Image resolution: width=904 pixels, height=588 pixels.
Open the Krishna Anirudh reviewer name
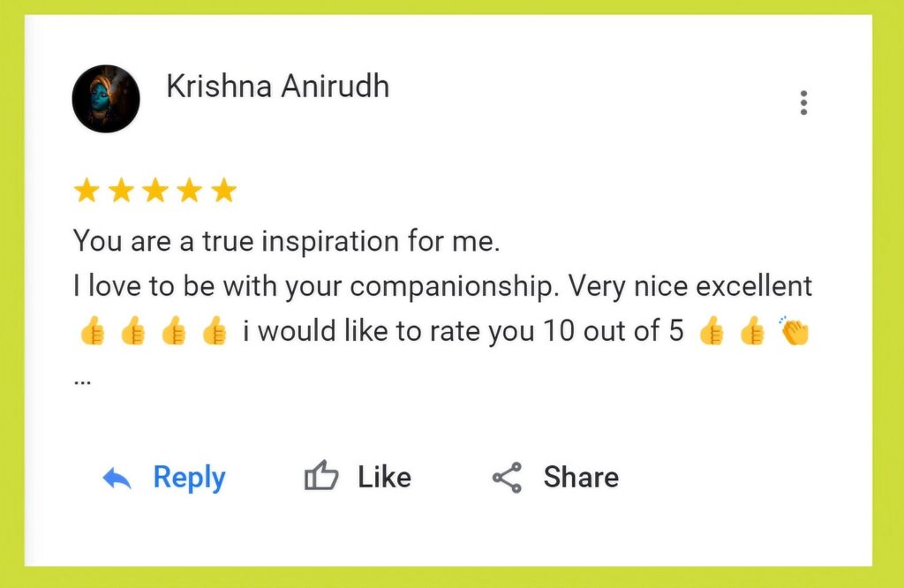277,87
